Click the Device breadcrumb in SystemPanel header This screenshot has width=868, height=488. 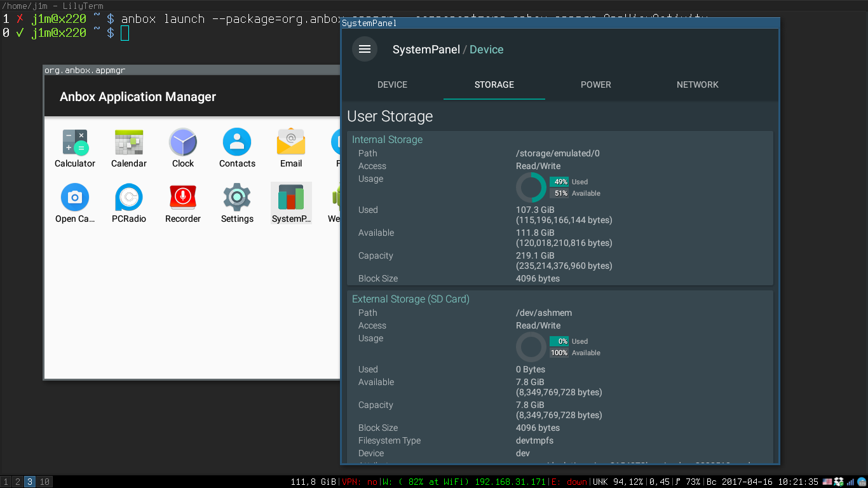click(487, 50)
